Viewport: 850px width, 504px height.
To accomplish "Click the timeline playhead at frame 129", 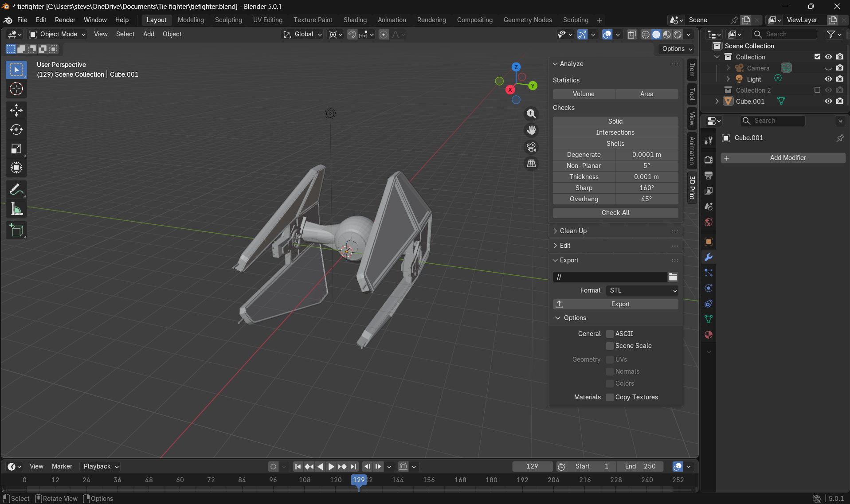I will coord(359,480).
